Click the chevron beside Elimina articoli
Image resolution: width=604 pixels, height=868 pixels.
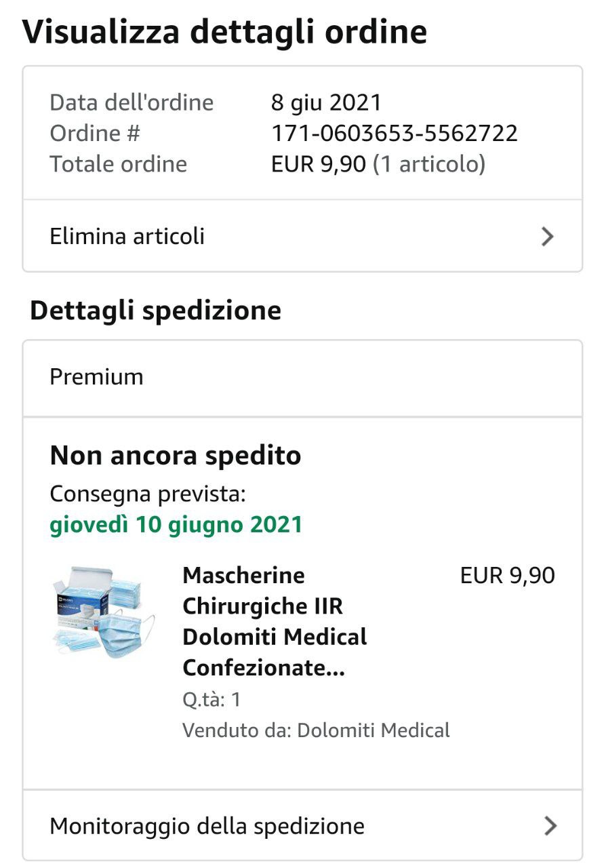[x=547, y=237]
